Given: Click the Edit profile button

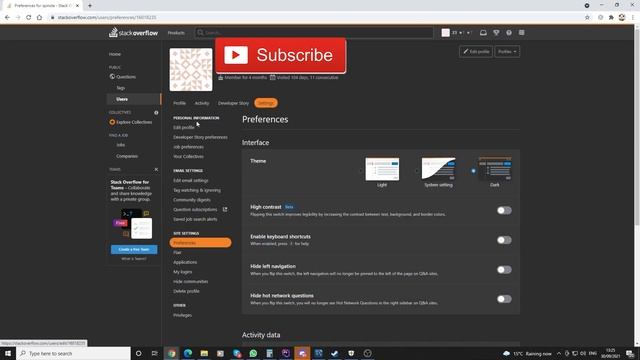Looking at the screenshot, I should [476, 52].
